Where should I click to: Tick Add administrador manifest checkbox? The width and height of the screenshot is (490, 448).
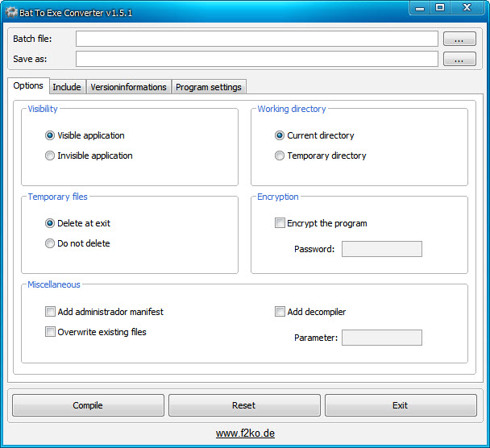pyautogui.click(x=51, y=312)
